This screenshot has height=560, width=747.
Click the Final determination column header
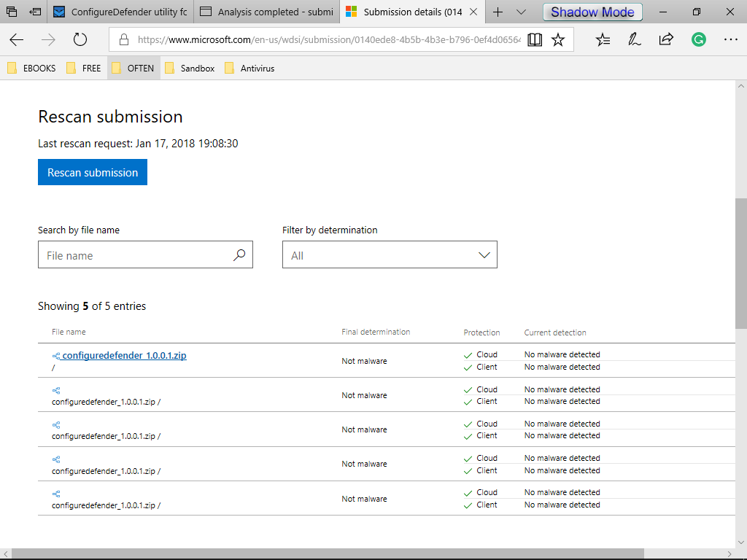pos(376,332)
